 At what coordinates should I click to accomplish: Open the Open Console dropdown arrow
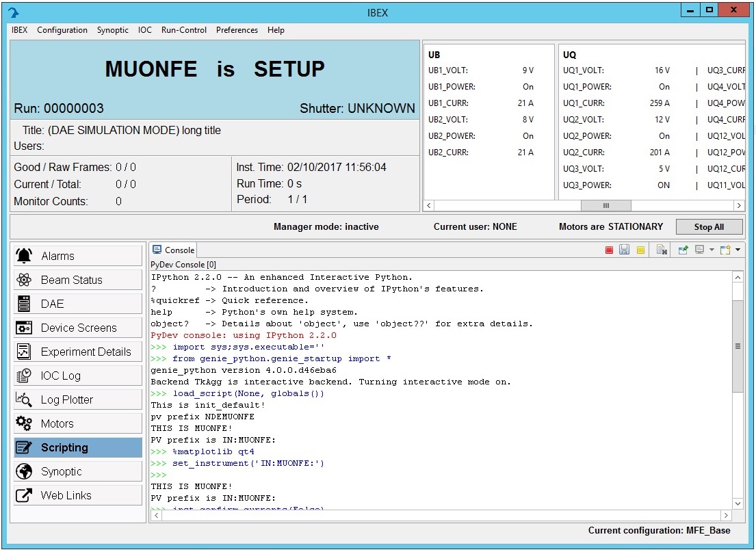point(738,250)
